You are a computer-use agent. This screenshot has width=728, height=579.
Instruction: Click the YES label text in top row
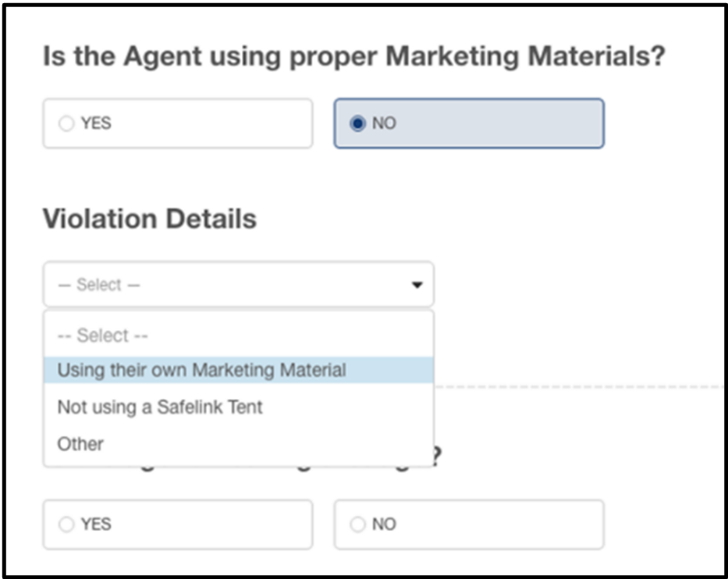pyautogui.click(x=96, y=123)
